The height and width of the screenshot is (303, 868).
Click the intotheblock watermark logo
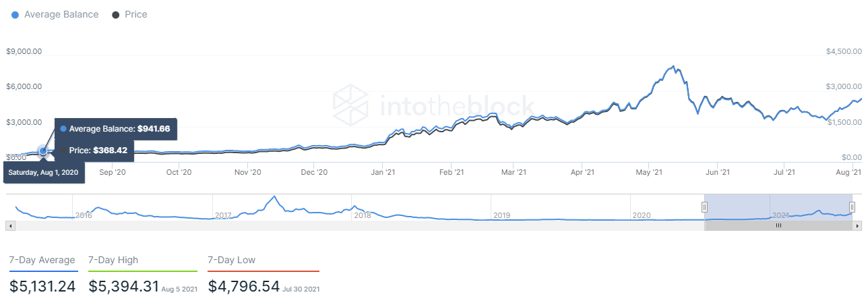433,105
